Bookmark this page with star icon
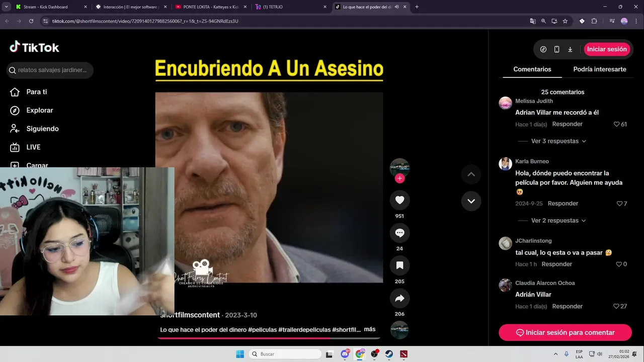The image size is (644, 362). 565,21
